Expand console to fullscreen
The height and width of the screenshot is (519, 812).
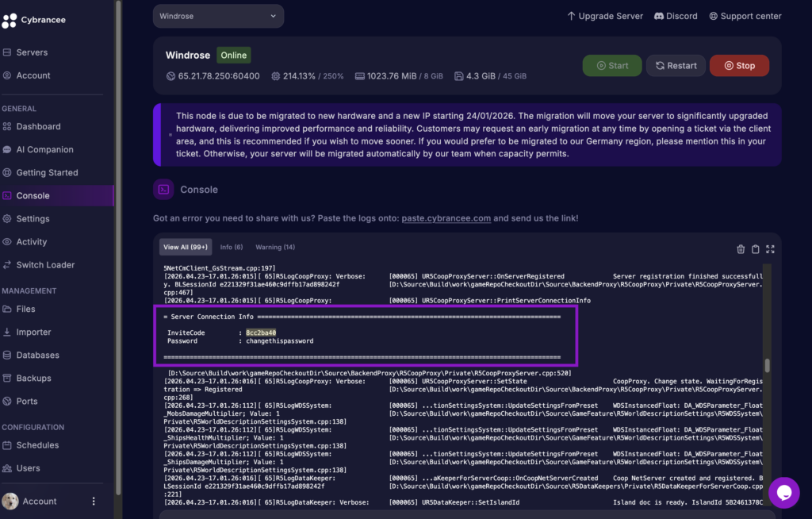(770, 249)
